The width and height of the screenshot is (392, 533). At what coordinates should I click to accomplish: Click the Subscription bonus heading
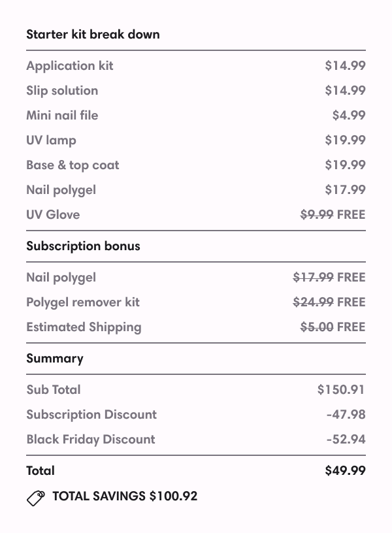83,246
